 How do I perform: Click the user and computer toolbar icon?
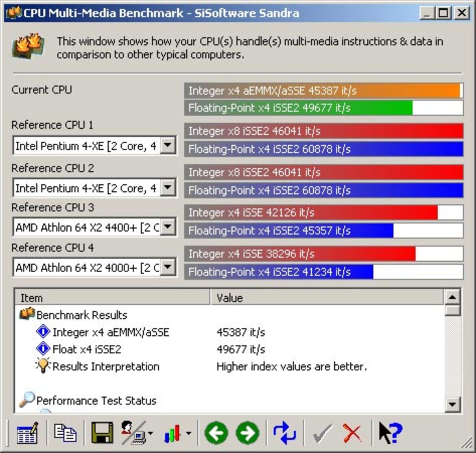[133, 433]
